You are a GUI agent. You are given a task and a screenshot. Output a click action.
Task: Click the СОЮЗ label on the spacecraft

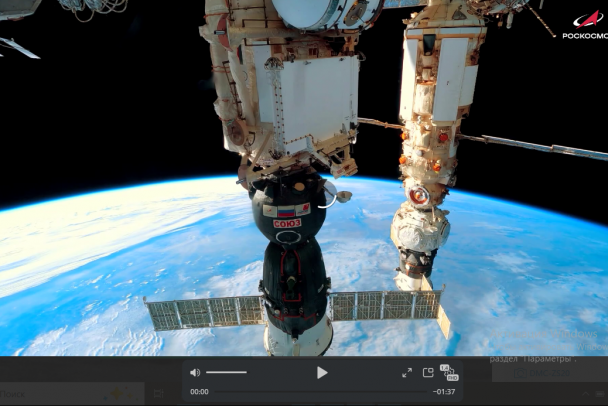287,223
